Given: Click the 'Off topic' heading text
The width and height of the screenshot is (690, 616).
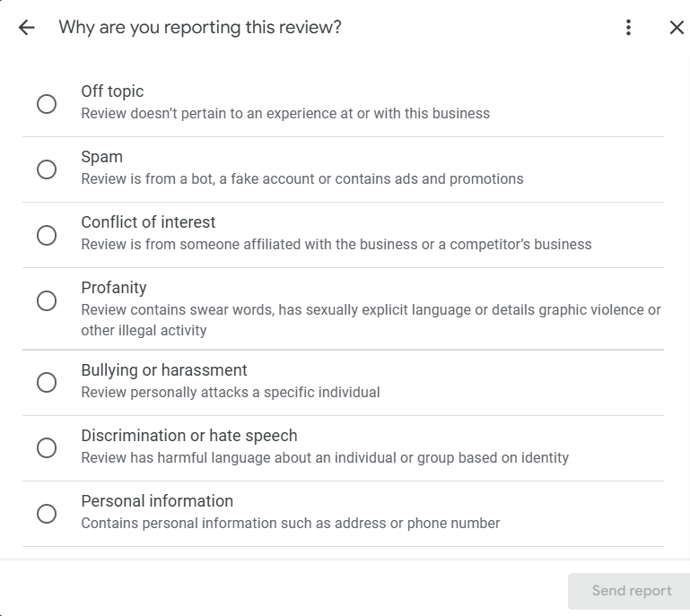Looking at the screenshot, I should click(112, 91).
